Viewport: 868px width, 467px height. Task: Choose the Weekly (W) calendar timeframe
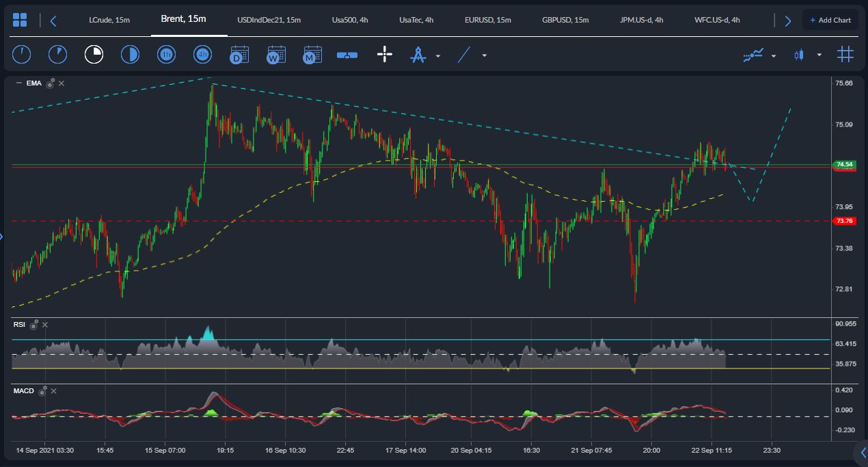tap(275, 55)
